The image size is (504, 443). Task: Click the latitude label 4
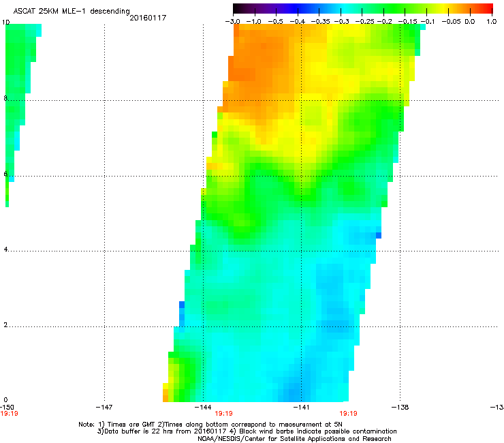[5, 249]
